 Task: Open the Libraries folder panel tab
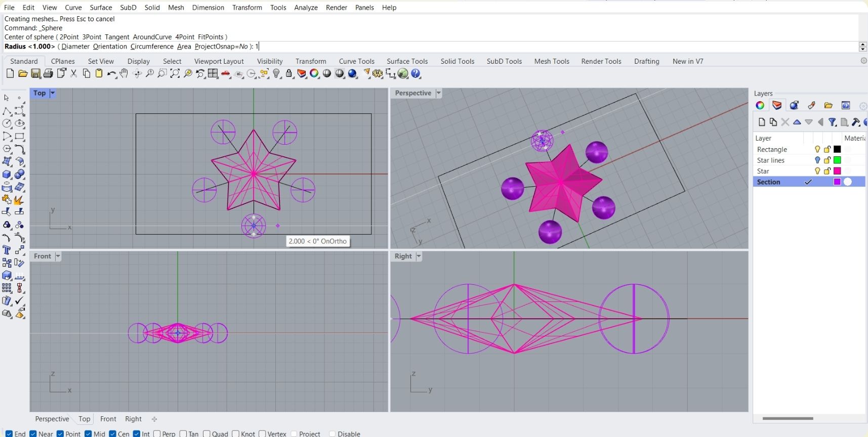click(x=829, y=105)
